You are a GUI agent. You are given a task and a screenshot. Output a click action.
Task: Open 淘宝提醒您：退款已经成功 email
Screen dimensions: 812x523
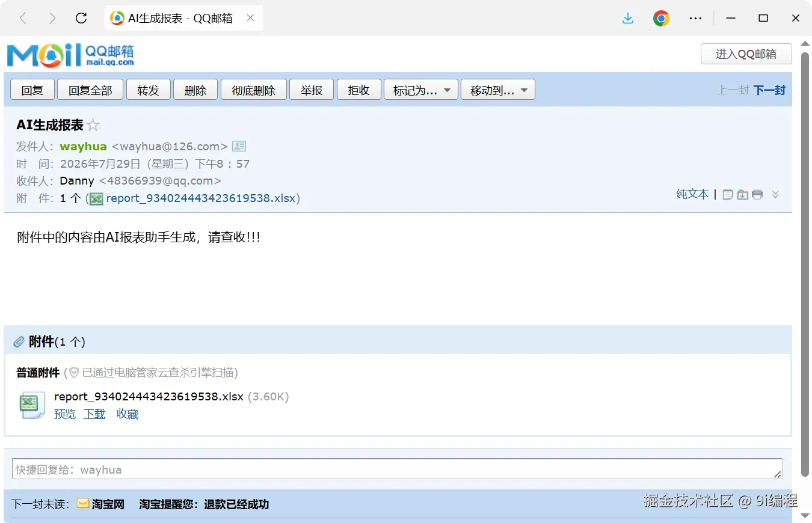(x=204, y=504)
